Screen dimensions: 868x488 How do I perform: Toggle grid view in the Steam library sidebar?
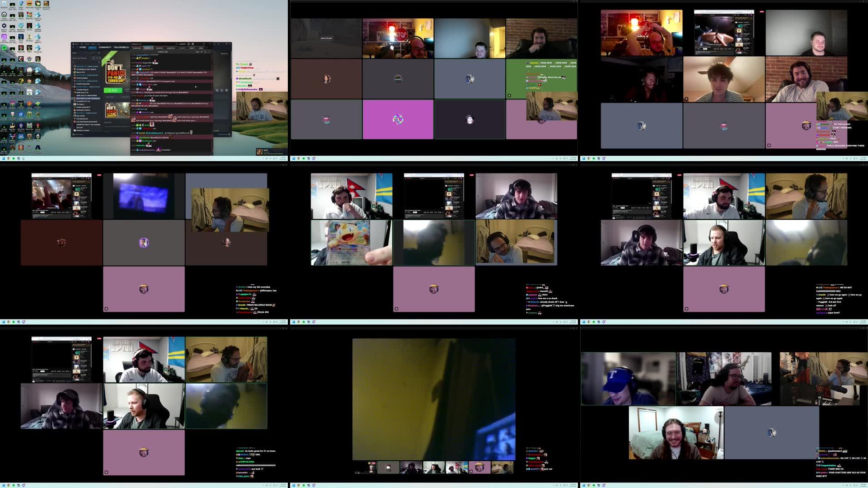(x=98, y=53)
